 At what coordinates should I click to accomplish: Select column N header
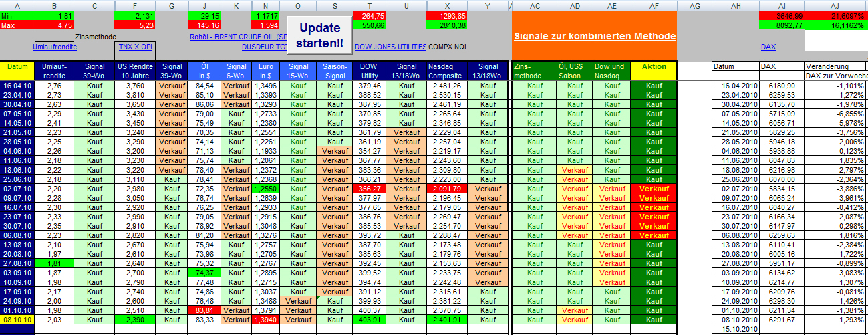coord(265,5)
